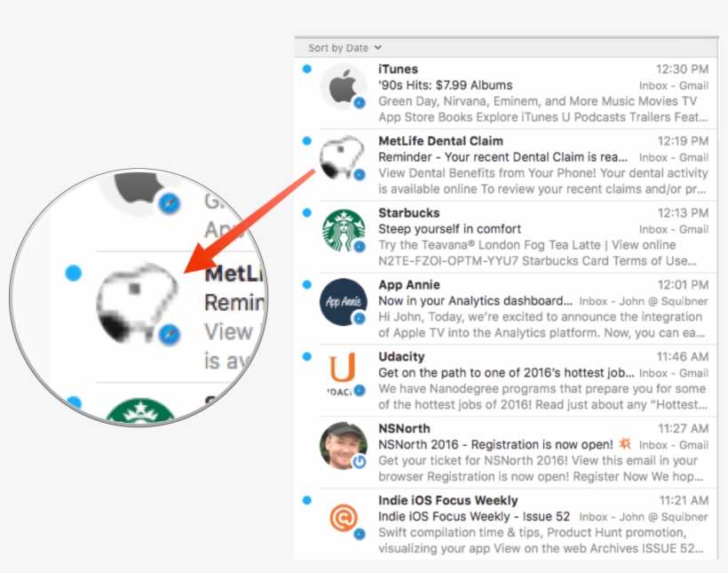
Task: Click the Safari badge on the App Annie avatar
Action: [360, 318]
